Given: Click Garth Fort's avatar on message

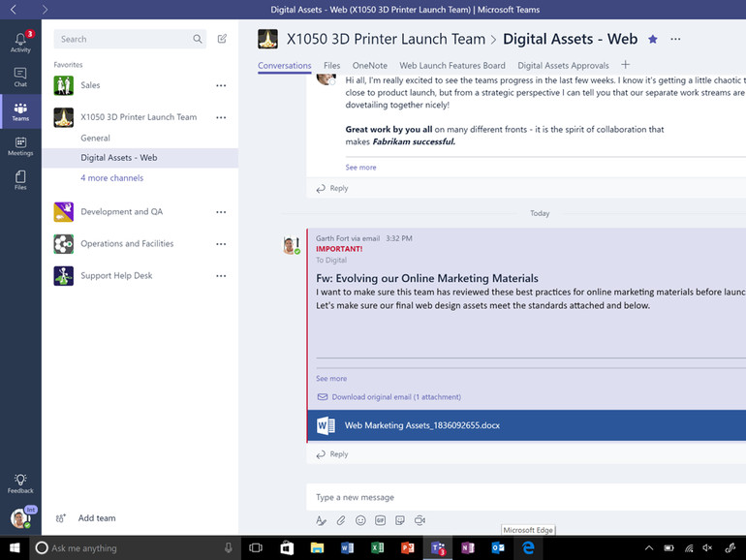Looking at the screenshot, I should [x=290, y=245].
